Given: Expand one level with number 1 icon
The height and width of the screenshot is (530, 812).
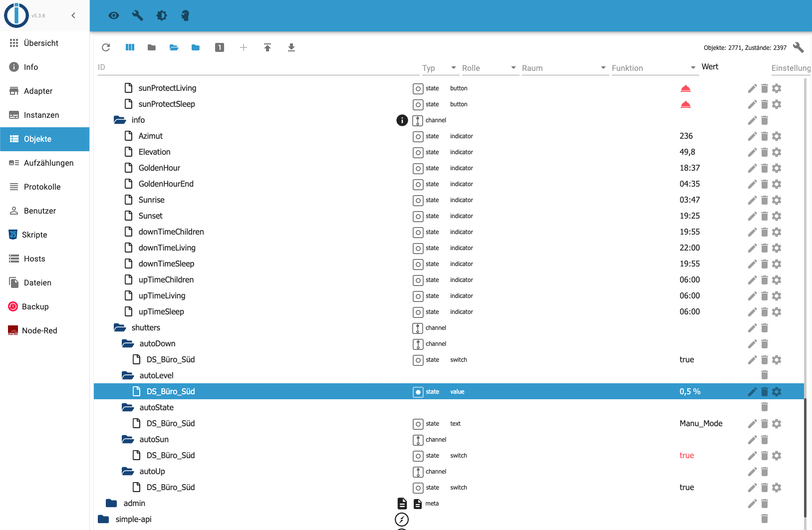Looking at the screenshot, I should tap(220, 47).
